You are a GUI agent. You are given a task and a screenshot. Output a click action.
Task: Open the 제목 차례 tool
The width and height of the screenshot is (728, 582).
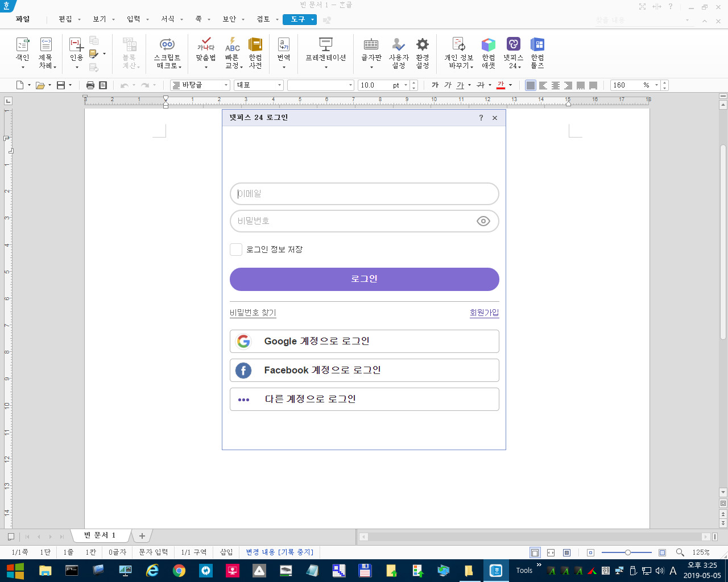click(46, 53)
